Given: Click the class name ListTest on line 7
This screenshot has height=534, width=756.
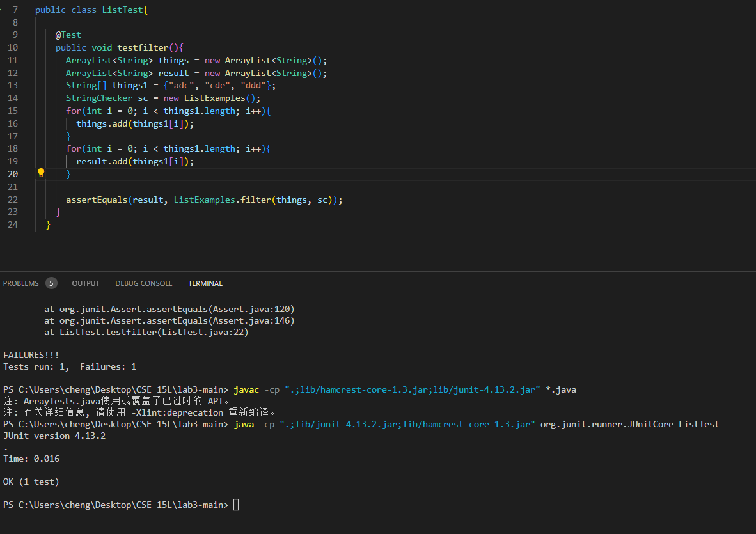Looking at the screenshot, I should pos(122,10).
